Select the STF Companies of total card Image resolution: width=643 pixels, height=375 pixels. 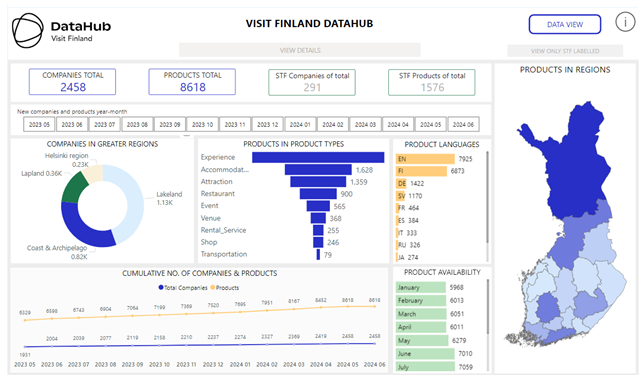[x=312, y=82]
